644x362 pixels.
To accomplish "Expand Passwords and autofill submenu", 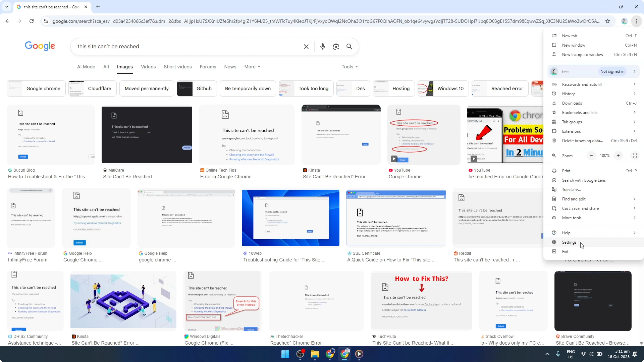I will pos(594,84).
